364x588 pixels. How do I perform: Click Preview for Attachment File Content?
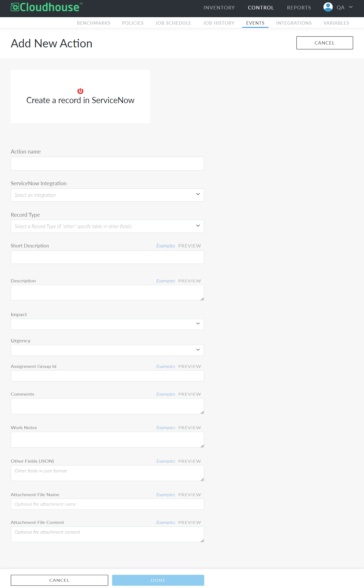189,523
